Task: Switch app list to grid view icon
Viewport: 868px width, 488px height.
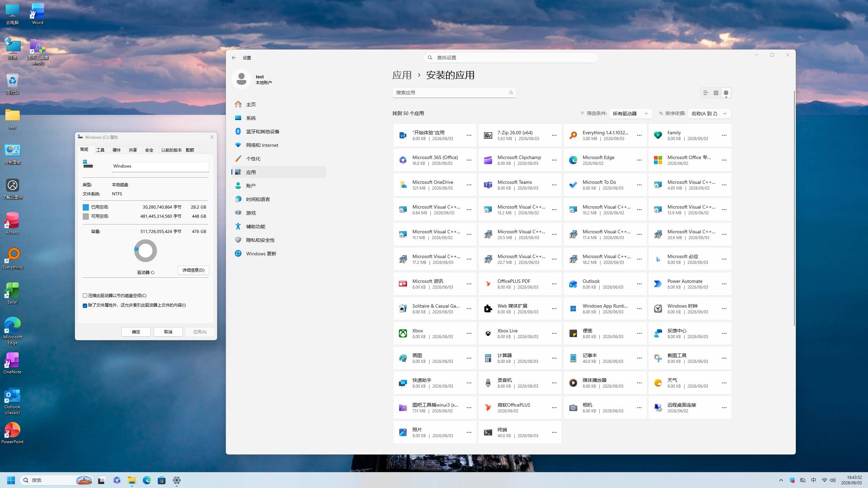Action: 716,93
